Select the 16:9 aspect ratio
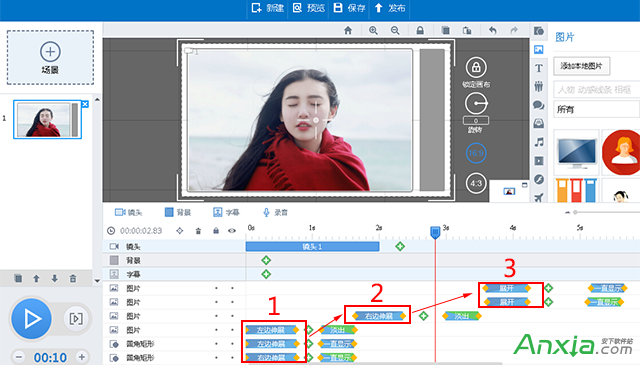This screenshot has width=640, height=365. coord(476,153)
